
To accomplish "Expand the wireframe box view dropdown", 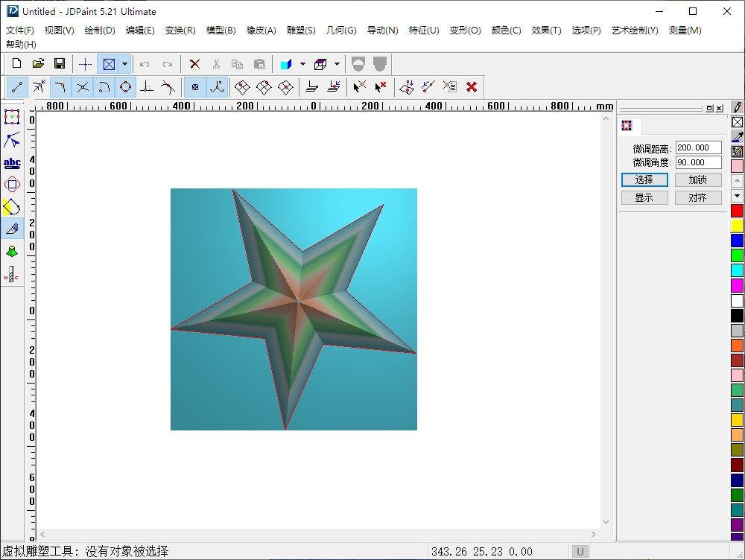I will click(337, 64).
